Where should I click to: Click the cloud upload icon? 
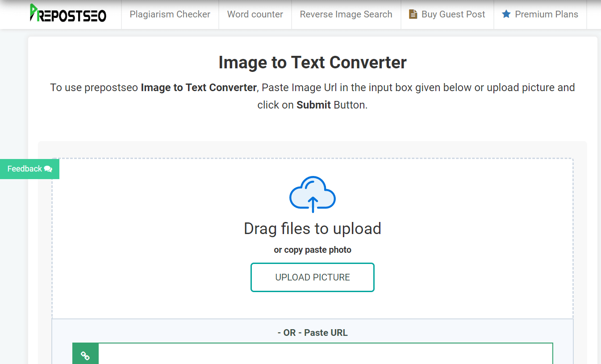pyautogui.click(x=312, y=194)
